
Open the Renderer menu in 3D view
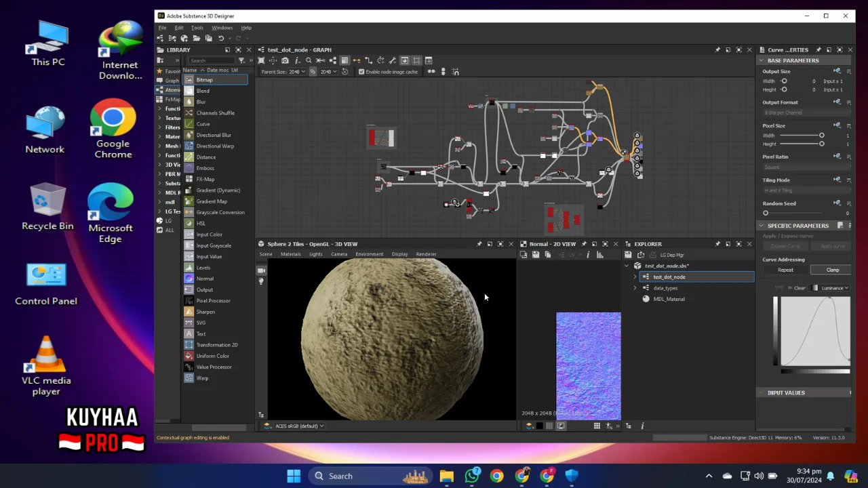point(426,254)
